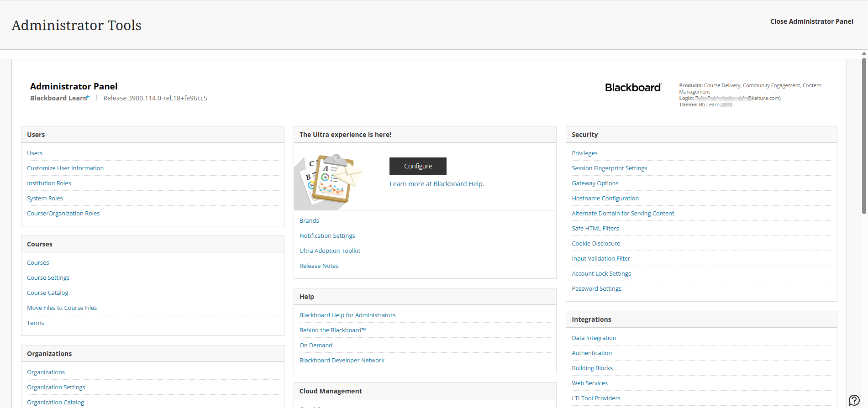
Task: Go to Institution Roles
Action: (49, 183)
